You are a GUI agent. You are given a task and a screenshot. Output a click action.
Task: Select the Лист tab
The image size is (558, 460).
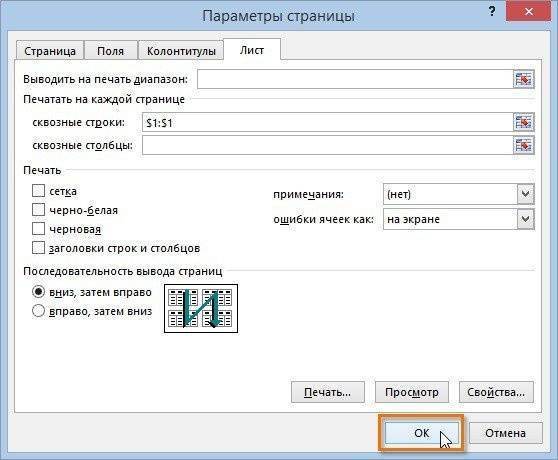click(252, 50)
